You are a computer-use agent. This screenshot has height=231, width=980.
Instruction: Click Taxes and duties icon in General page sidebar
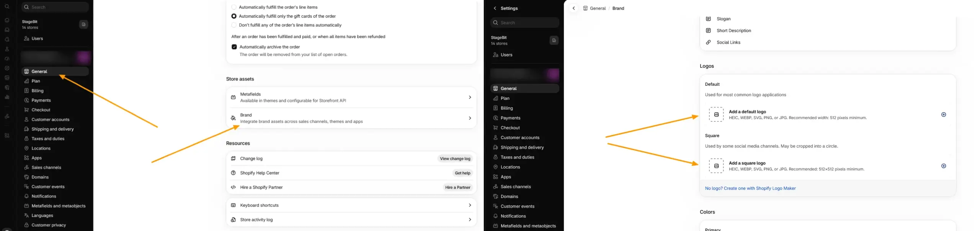(x=26, y=139)
